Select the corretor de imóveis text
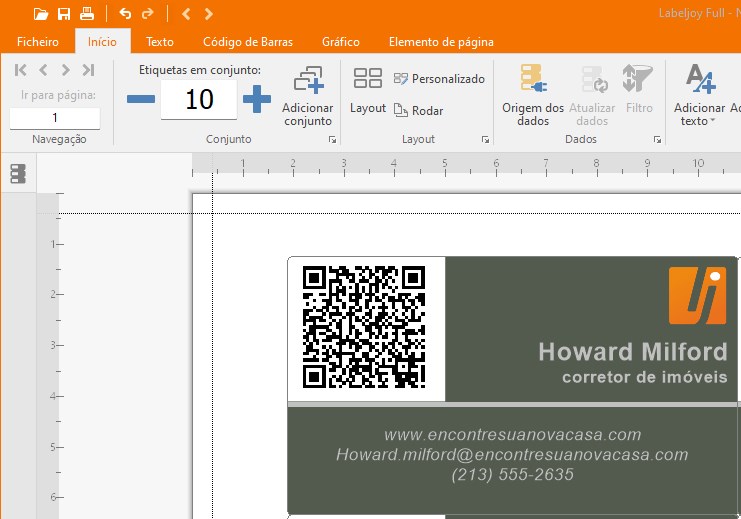 (x=645, y=377)
